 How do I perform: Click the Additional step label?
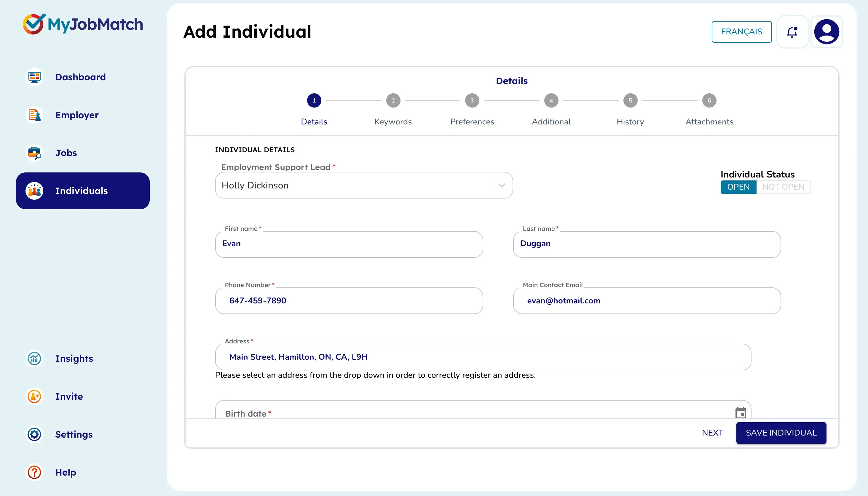[551, 121]
